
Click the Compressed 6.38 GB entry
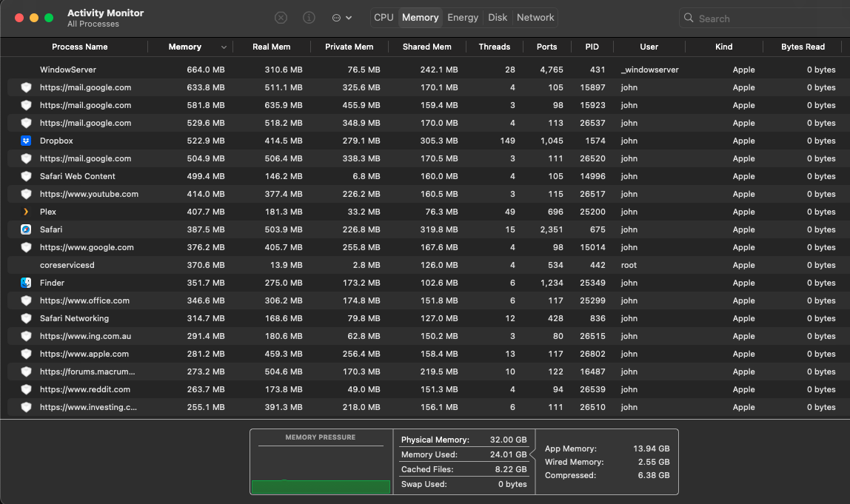click(x=607, y=475)
